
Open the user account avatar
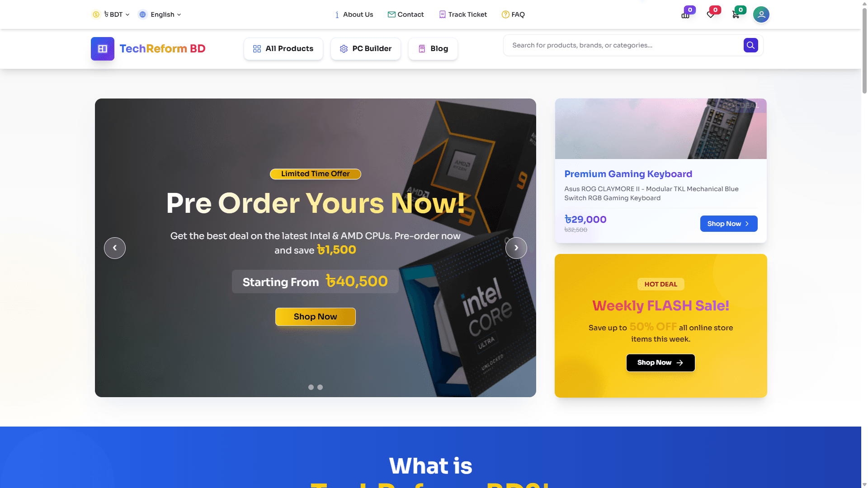761,14
